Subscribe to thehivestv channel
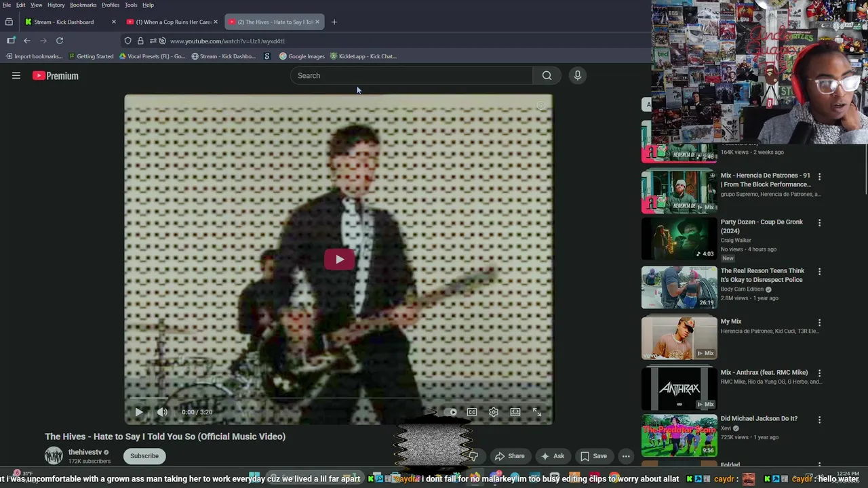This screenshot has width=868, height=488. 144,456
